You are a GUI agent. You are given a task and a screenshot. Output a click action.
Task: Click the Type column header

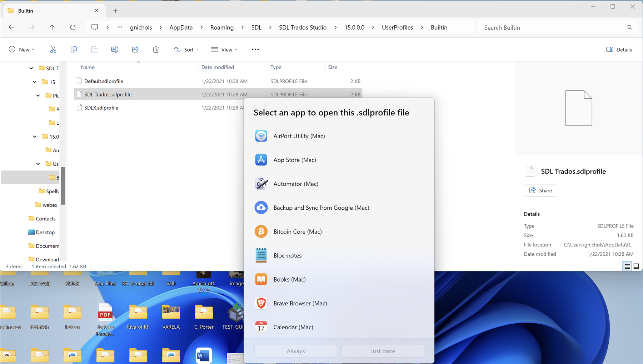[x=276, y=67]
